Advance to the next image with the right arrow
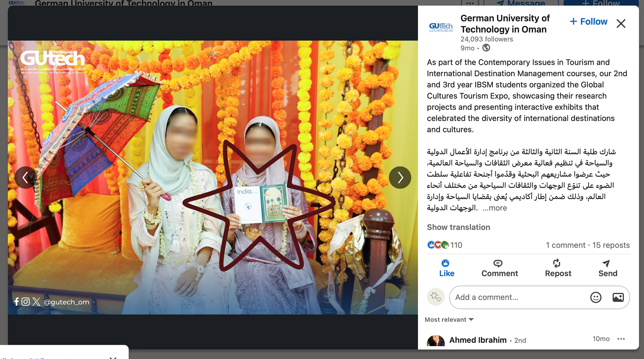 pos(400,177)
